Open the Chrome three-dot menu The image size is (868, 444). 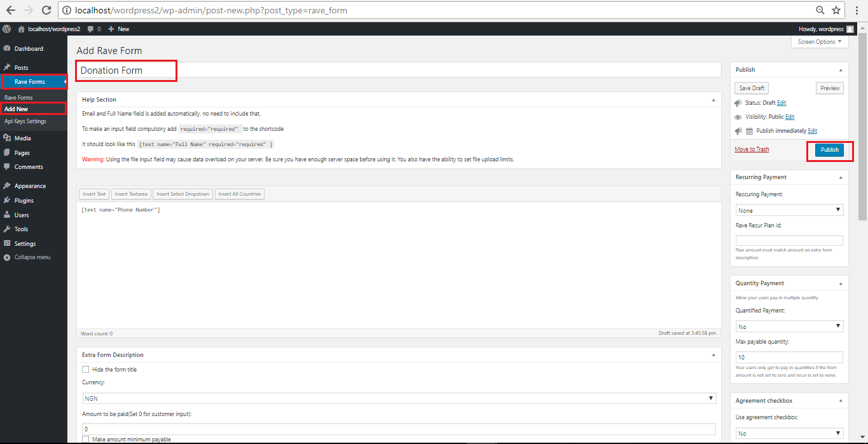[x=857, y=10]
